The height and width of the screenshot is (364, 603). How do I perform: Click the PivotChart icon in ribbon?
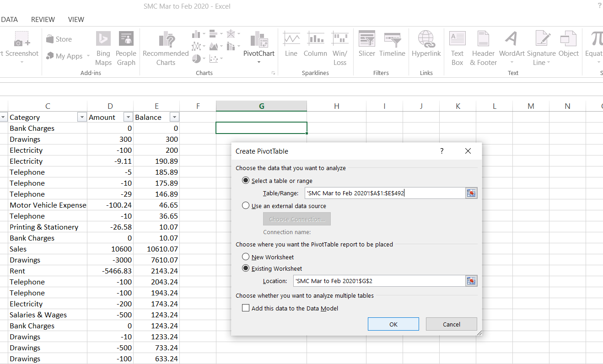click(258, 41)
